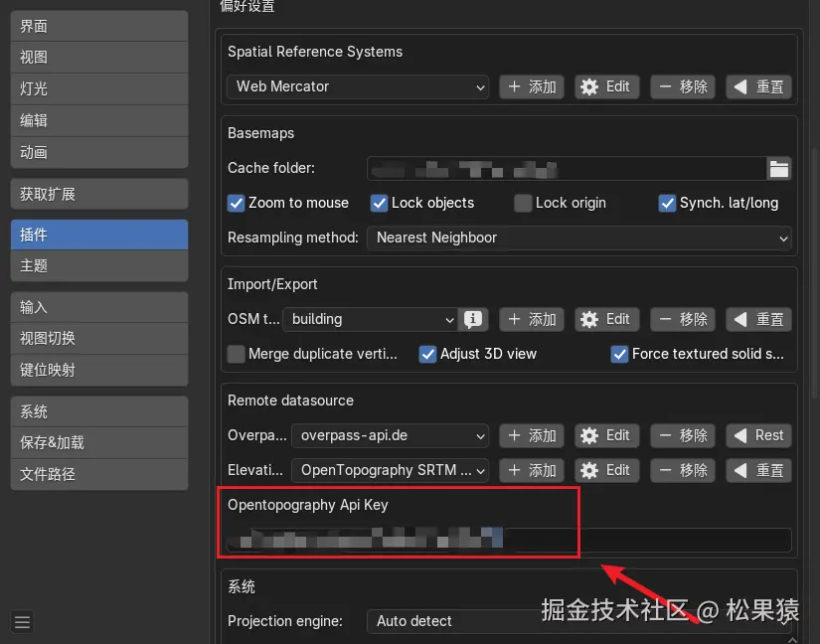Viewport: 820px width, 644px height.
Task: Open Resampling method Nearest Neighboor dropdown
Action: [x=578, y=238]
